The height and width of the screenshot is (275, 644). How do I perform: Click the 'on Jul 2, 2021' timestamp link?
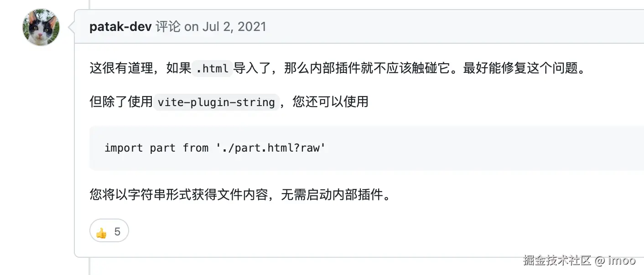225,26
